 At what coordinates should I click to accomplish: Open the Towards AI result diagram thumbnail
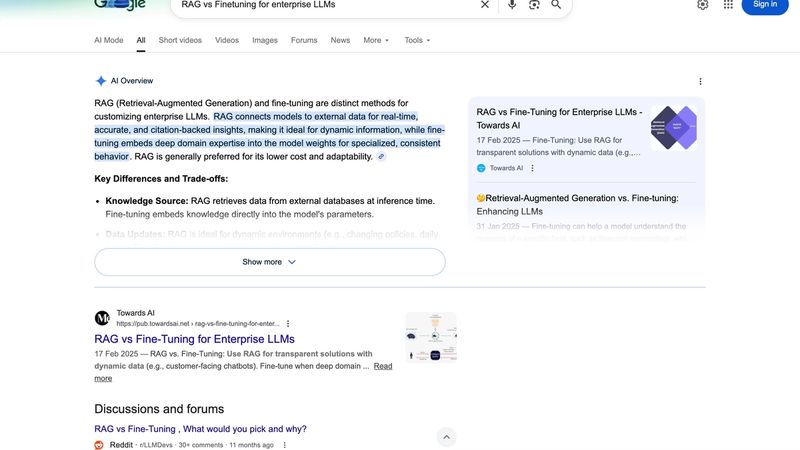click(431, 337)
